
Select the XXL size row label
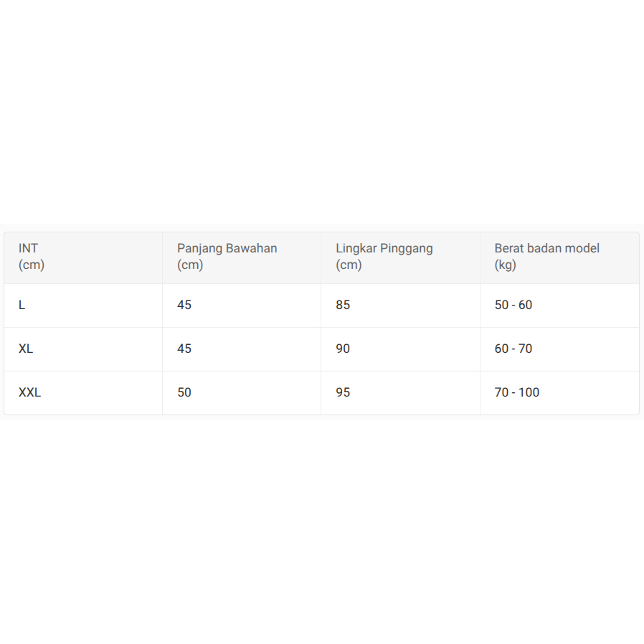[x=30, y=392]
